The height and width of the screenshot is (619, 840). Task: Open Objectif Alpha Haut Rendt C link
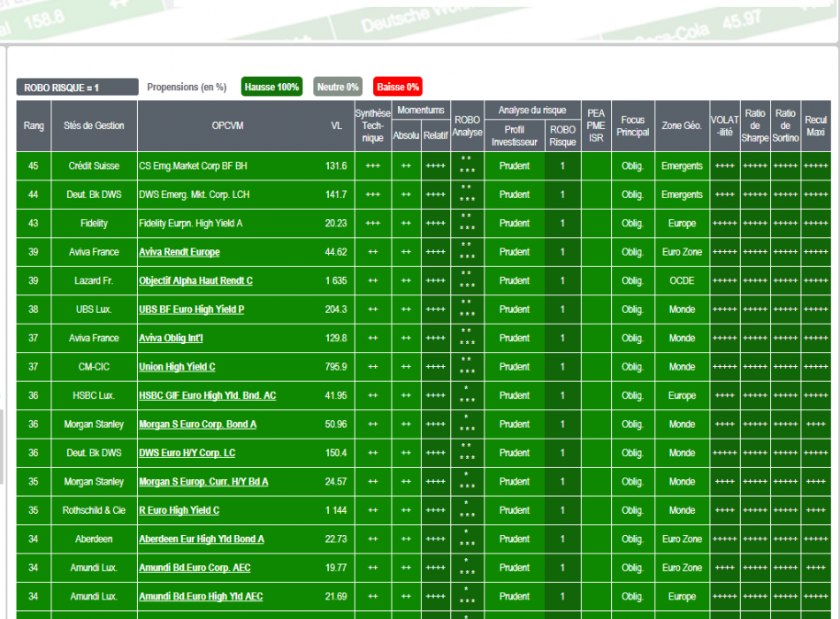point(195,281)
